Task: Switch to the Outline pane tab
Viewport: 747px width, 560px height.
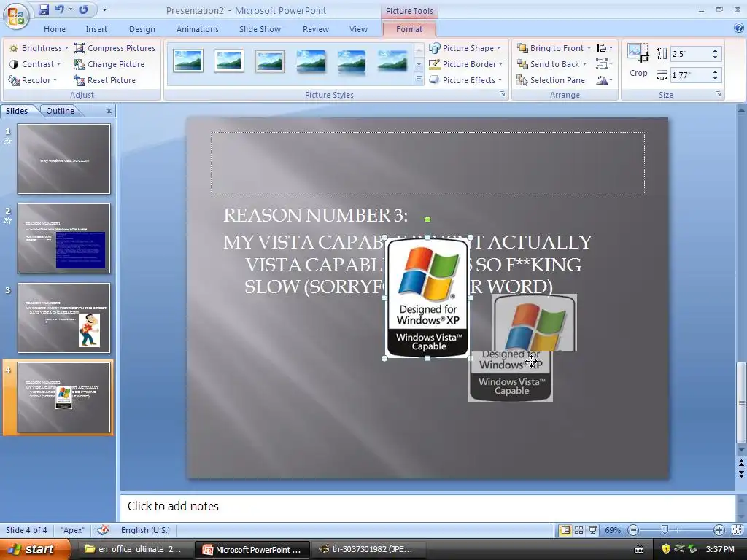Action: point(60,111)
